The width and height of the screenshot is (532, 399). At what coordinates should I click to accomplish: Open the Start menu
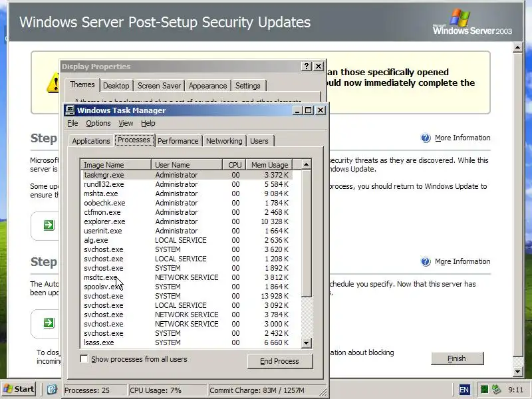pyautogui.click(x=19, y=389)
